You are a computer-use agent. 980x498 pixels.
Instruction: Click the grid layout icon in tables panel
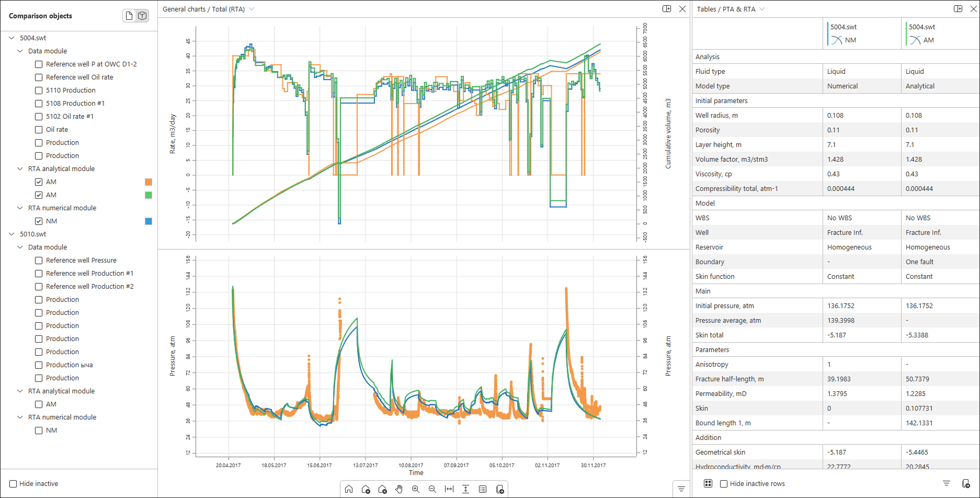coord(708,483)
